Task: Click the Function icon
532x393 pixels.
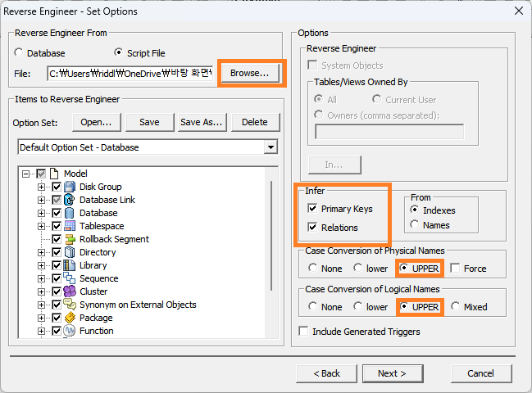Action: pyautogui.click(x=70, y=331)
